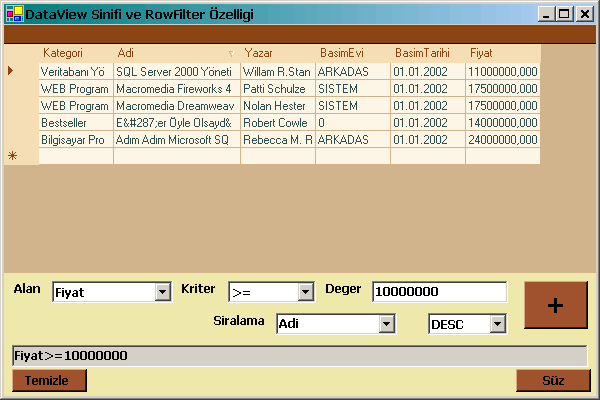The image size is (600, 400).
Task: Click the sort arrow in Adi column header
Action: coord(232,53)
